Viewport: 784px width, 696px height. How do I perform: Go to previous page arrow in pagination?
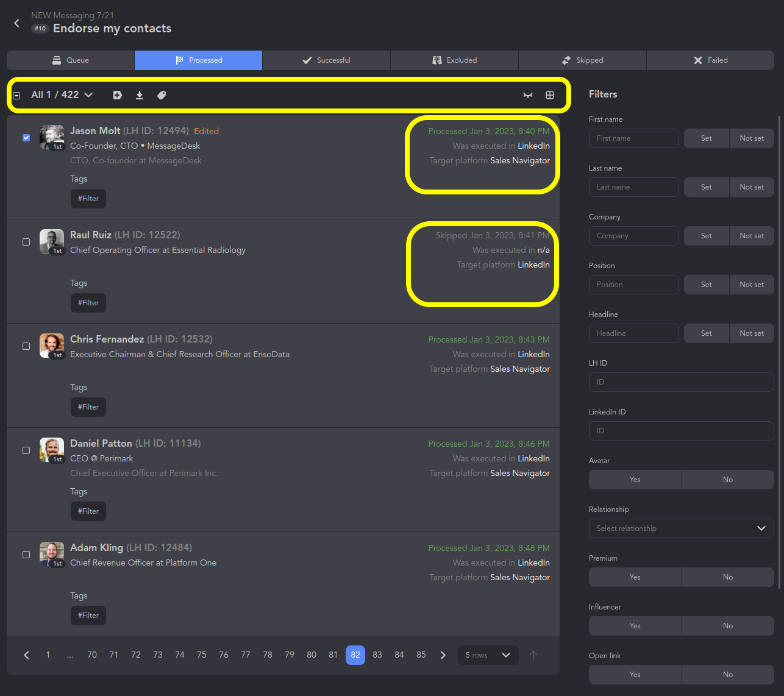[26, 655]
